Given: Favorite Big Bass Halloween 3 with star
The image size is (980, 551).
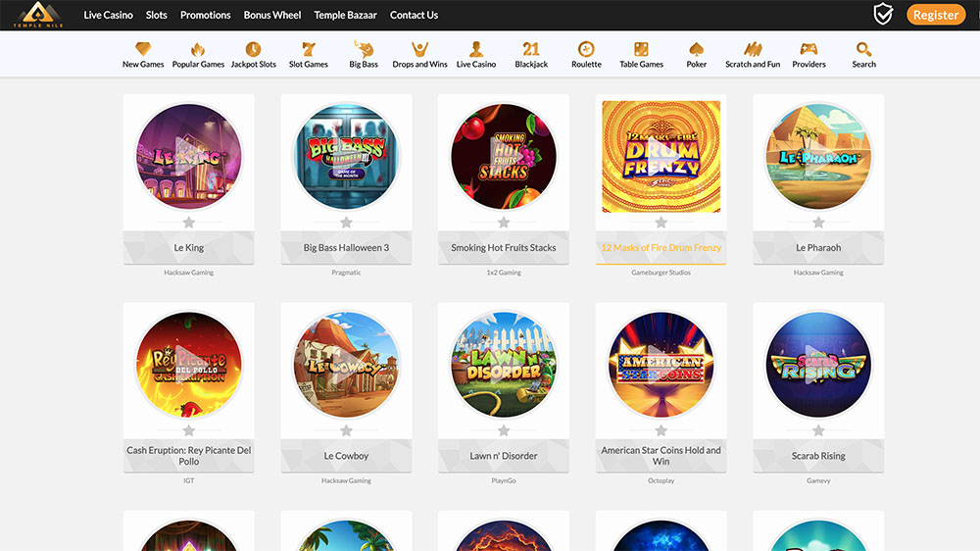Looking at the screenshot, I should (346, 222).
